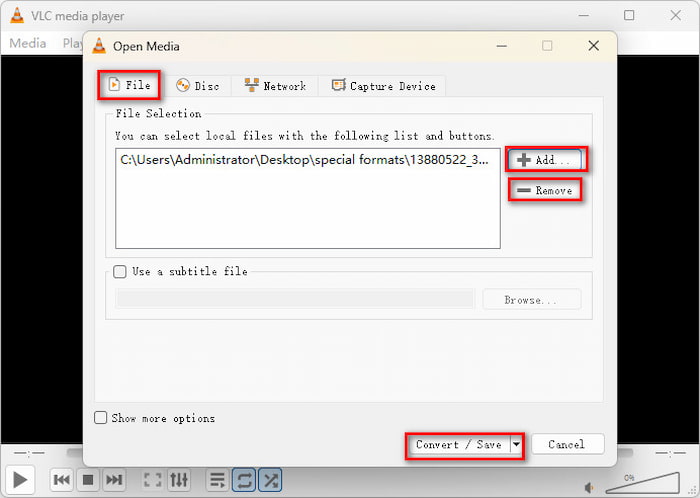Maximize the VLC media player window
Image resolution: width=700 pixels, height=498 pixels.
(629, 15)
